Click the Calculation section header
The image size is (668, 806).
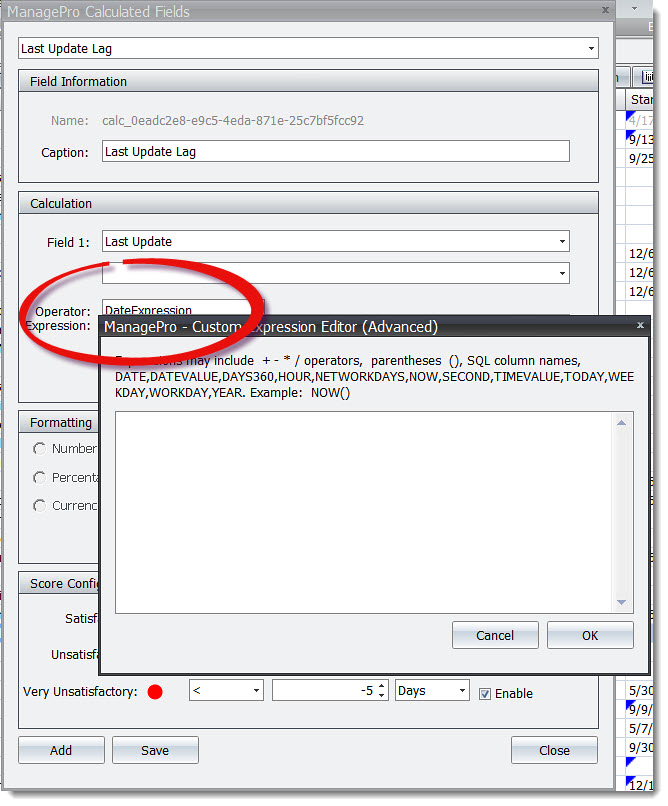click(308, 204)
